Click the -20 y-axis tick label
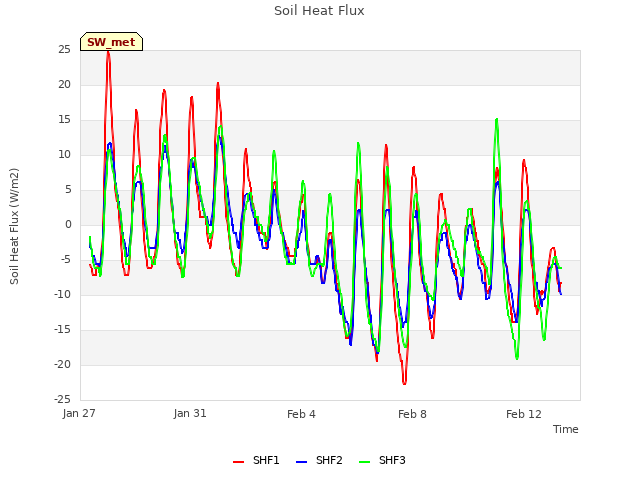This screenshot has width=640, height=480. pos(63,365)
